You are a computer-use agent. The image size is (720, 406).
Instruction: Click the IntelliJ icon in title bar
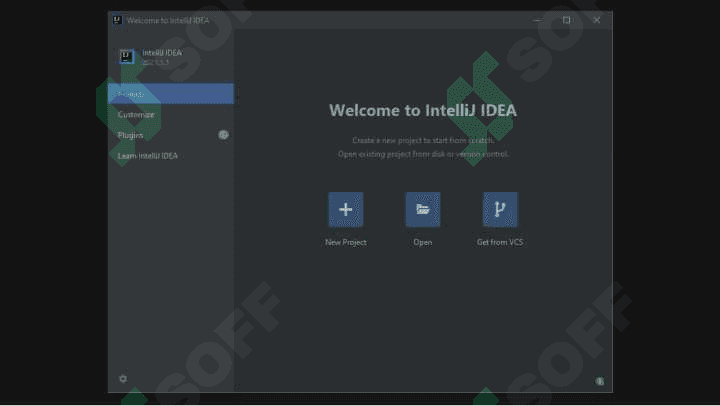point(117,20)
